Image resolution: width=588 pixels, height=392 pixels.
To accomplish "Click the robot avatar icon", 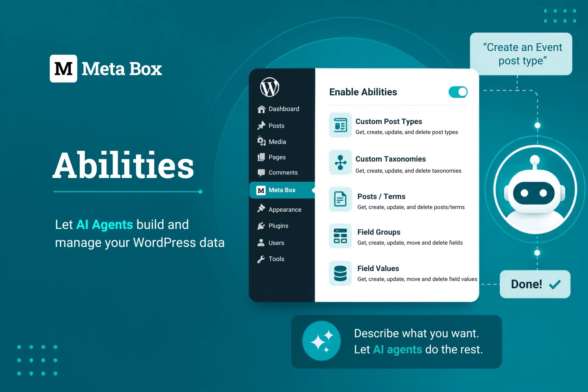I will pyautogui.click(x=535, y=189).
